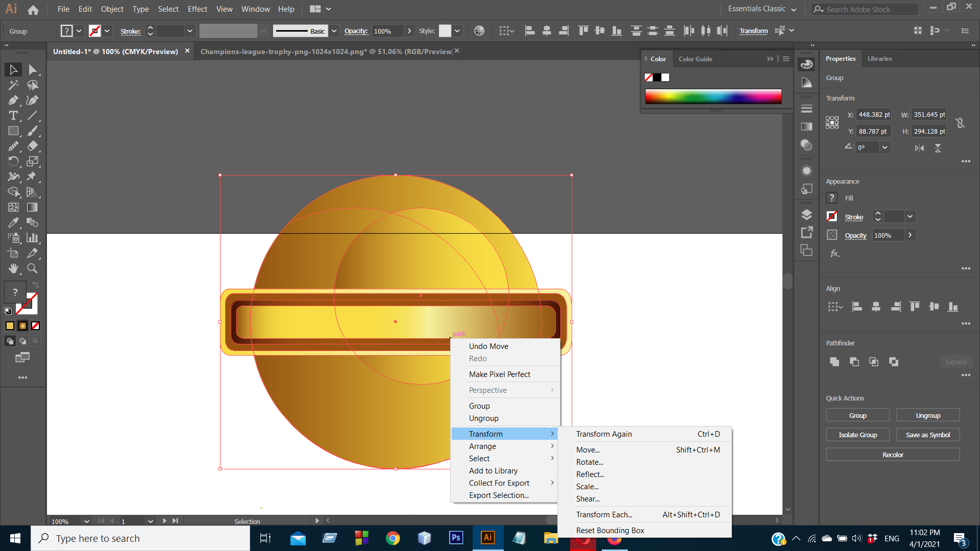Select the Direct Selection tool

click(x=32, y=69)
